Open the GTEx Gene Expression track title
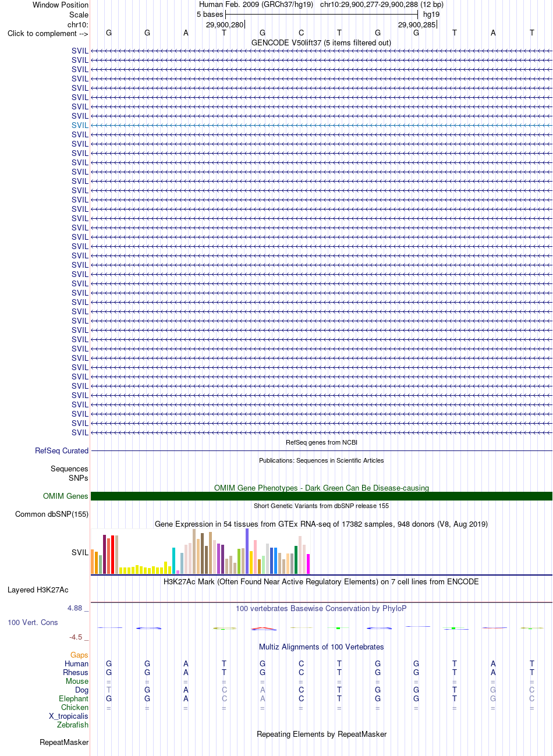Image resolution: width=553 pixels, height=756 pixels. coord(321,524)
